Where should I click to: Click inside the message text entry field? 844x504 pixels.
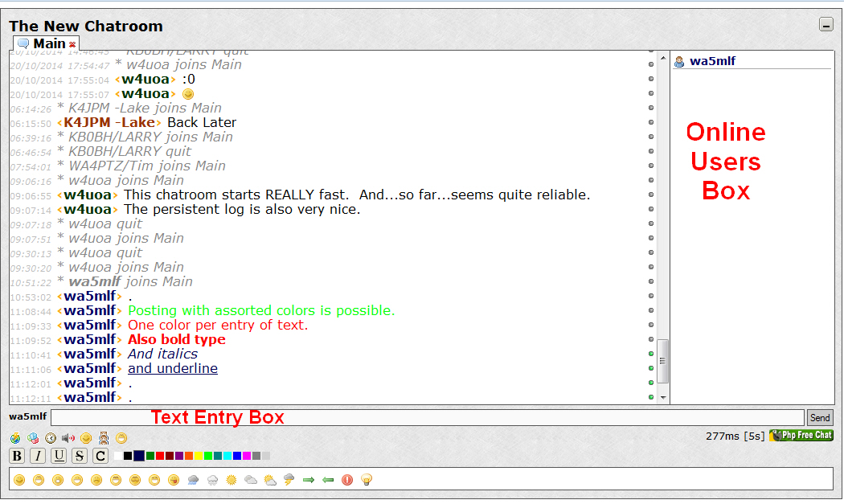[x=428, y=417]
